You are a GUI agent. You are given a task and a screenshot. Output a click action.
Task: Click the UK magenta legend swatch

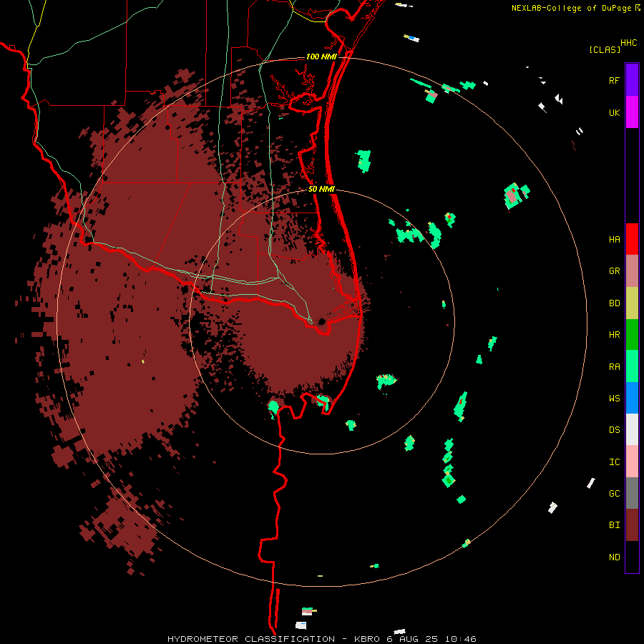point(632,112)
